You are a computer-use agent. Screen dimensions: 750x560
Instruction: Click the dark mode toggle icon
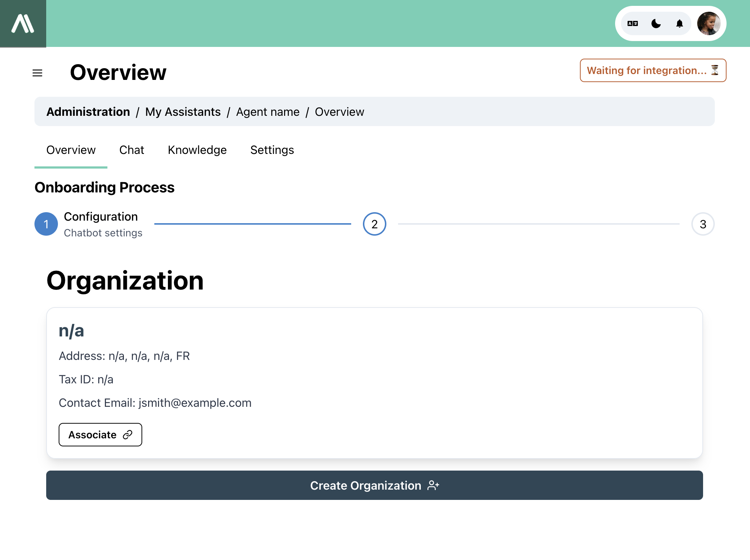tap(657, 23)
